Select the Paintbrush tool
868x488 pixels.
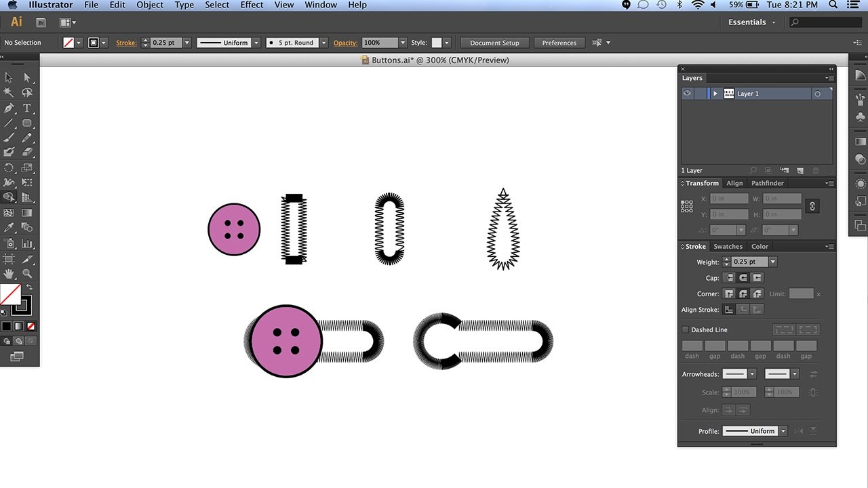pyautogui.click(x=9, y=138)
